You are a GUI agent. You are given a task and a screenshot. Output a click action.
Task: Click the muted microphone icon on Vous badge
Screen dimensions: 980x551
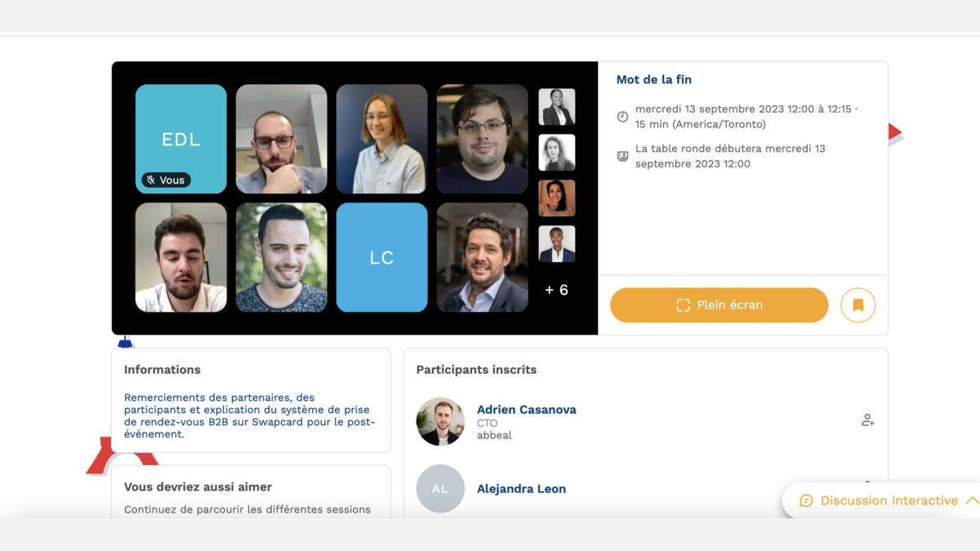[151, 180]
